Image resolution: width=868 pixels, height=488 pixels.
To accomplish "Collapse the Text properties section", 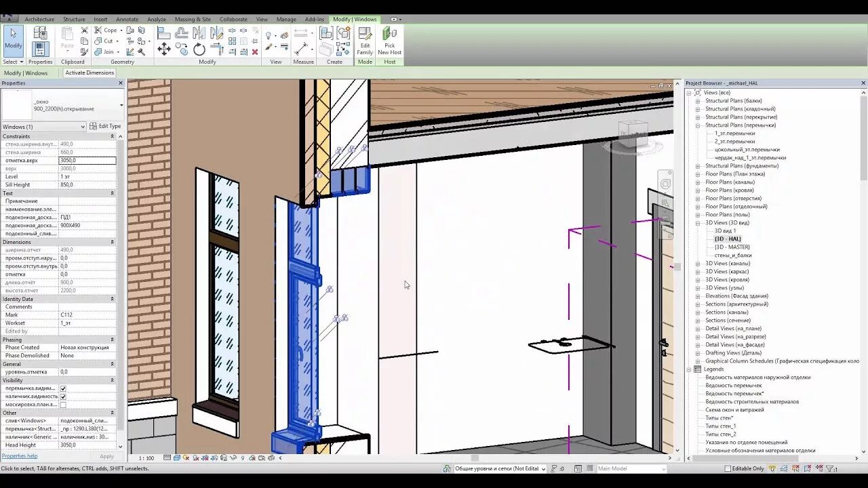I will (113, 193).
